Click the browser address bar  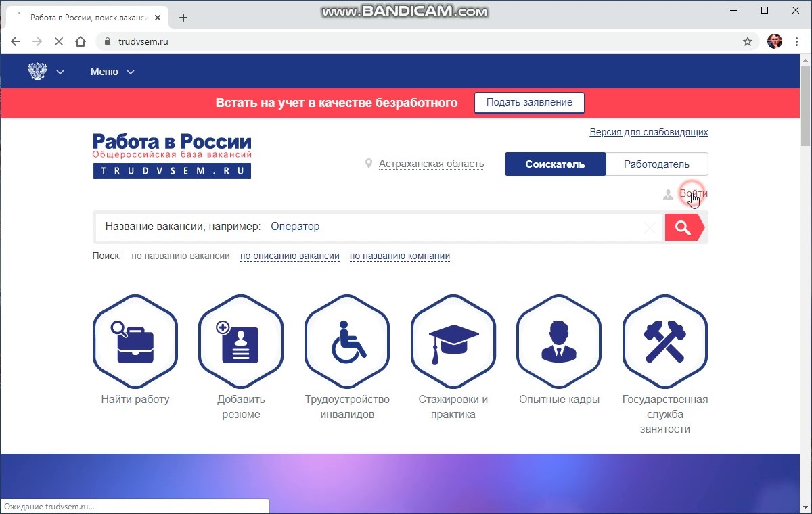(426, 41)
